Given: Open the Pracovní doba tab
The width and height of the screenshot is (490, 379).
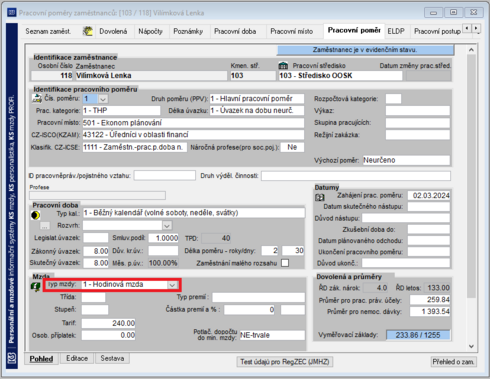Looking at the screenshot, I should pos(235,31).
